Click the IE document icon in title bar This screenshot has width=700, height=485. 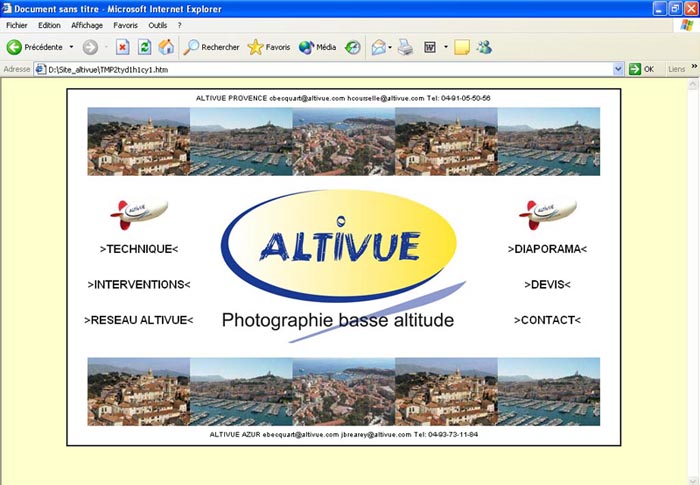tap(7, 8)
